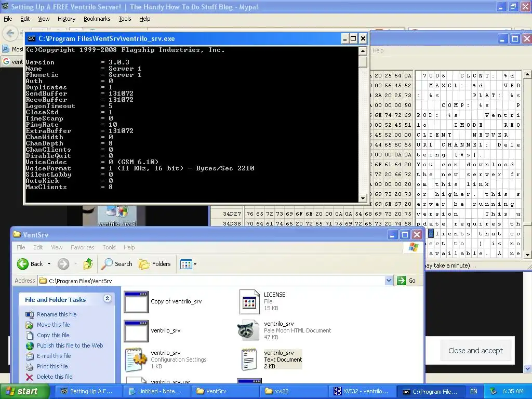This screenshot has width=532, height=399.
Task: Open View menu in VentSrv explorer
Action: tap(57, 247)
